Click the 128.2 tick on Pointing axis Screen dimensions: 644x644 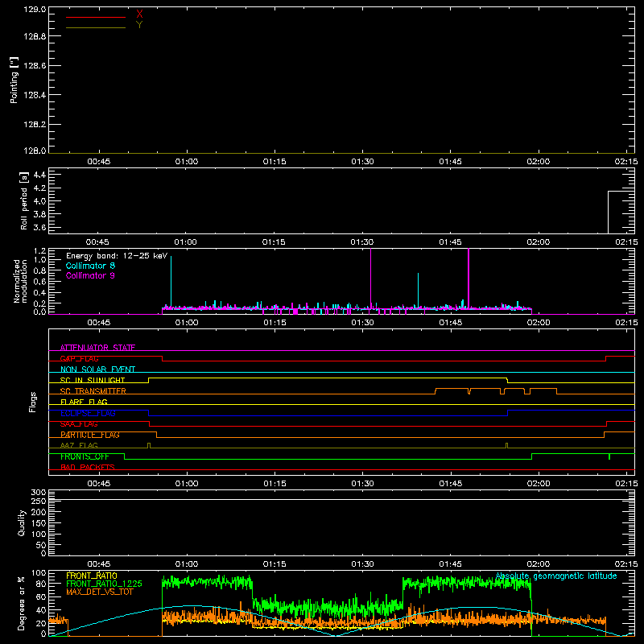pyautogui.click(x=35, y=125)
